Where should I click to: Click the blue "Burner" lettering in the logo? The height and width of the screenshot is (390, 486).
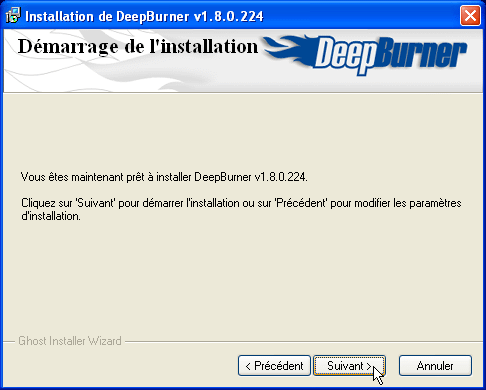click(x=422, y=53)
